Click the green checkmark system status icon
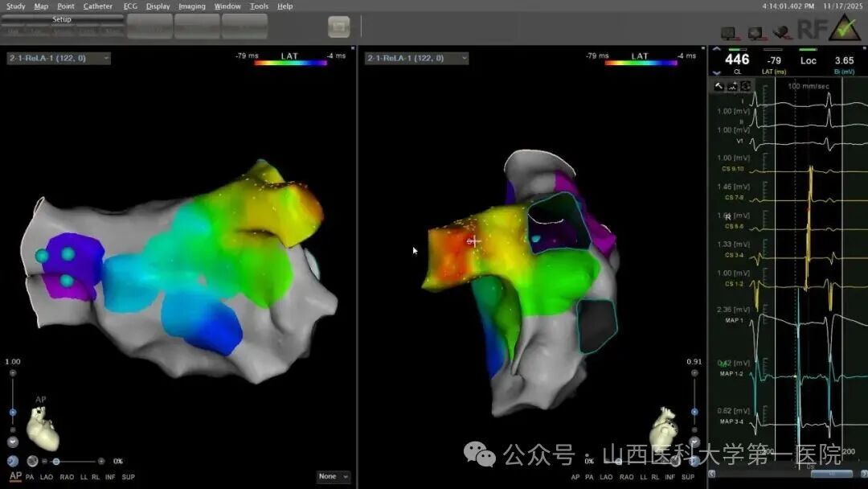 pos(845,28)
